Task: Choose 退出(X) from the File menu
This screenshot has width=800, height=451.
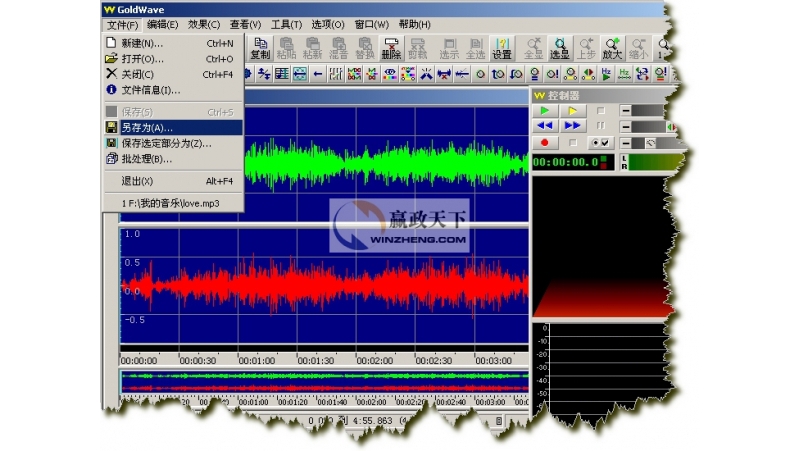Action: 173,181
